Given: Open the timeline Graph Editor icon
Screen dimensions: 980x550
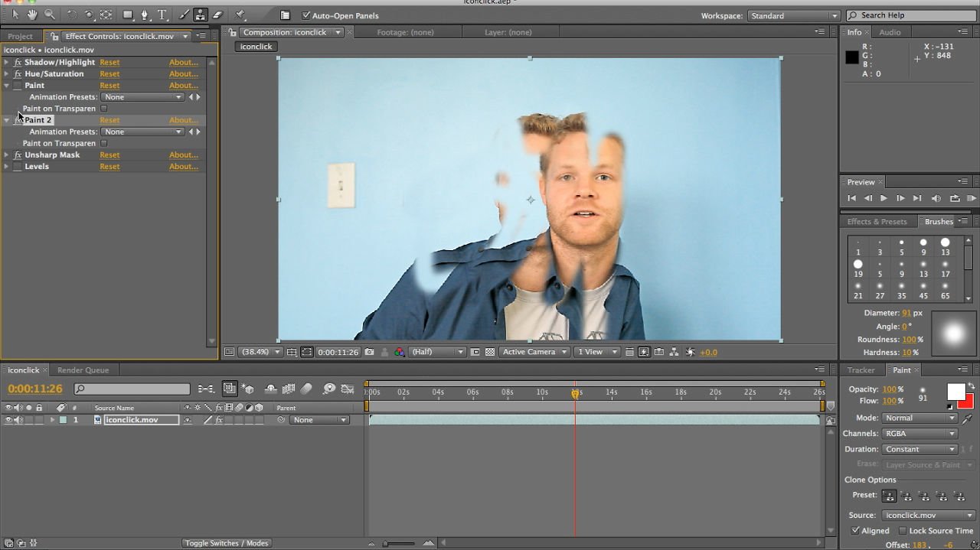Looking at the screenshot, I should point(348,389).
